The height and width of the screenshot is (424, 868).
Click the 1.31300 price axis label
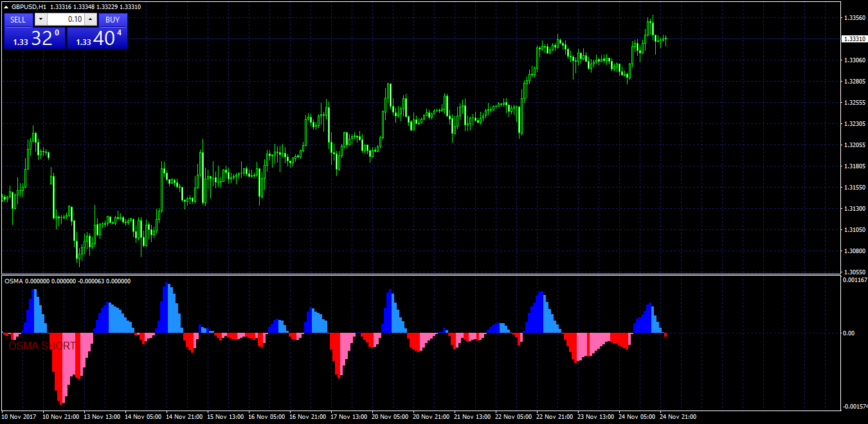point(853,209)
